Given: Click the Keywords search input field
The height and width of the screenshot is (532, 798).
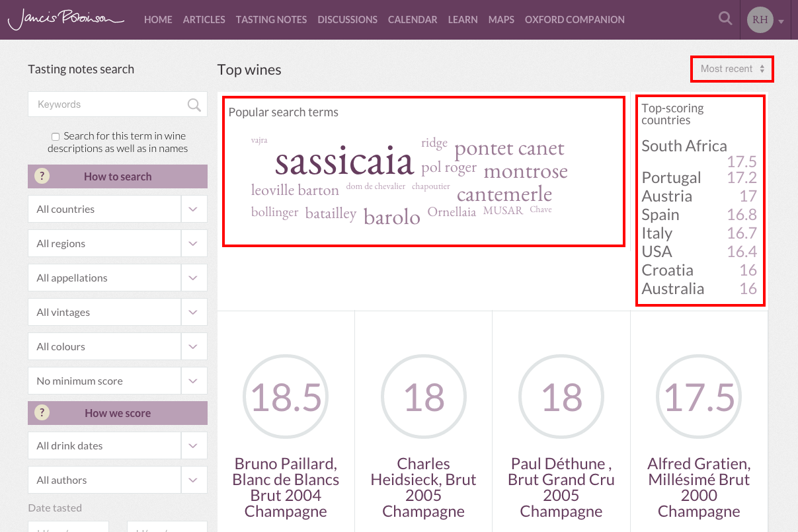Looking at the screenshot, I should click(x=106, y=104).
